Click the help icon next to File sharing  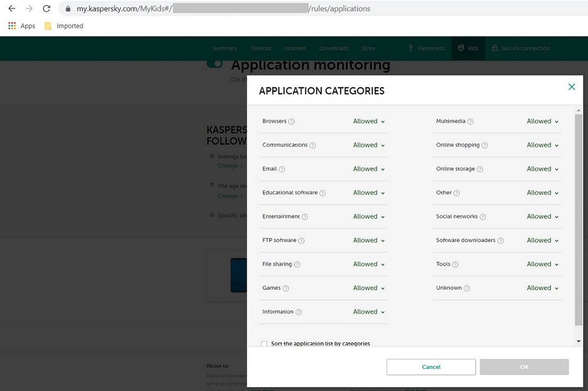coord(297,265)
